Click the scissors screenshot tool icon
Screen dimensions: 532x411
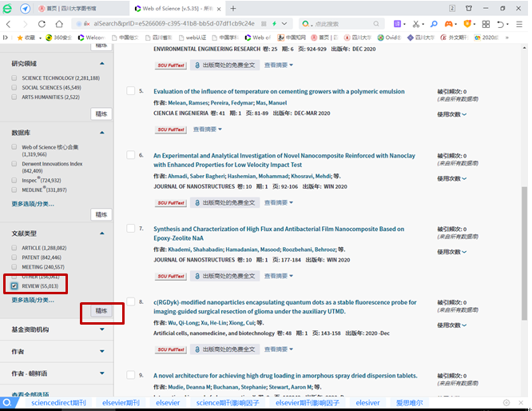click(416, 24)
